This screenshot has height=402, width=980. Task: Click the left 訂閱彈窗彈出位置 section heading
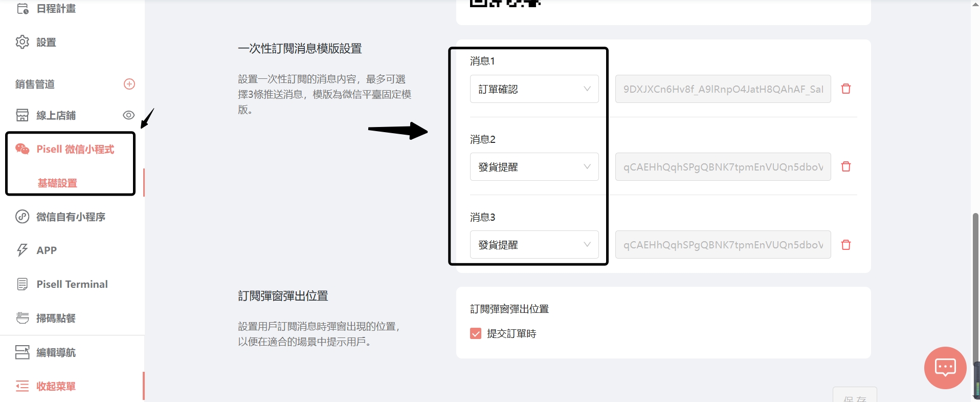tap(283, 296)
